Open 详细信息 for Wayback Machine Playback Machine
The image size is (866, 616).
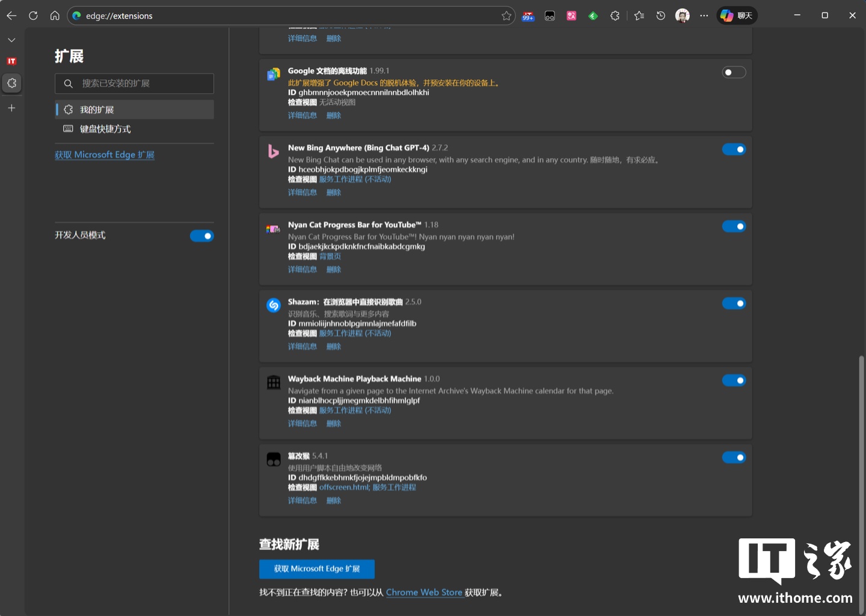point(302,423)
